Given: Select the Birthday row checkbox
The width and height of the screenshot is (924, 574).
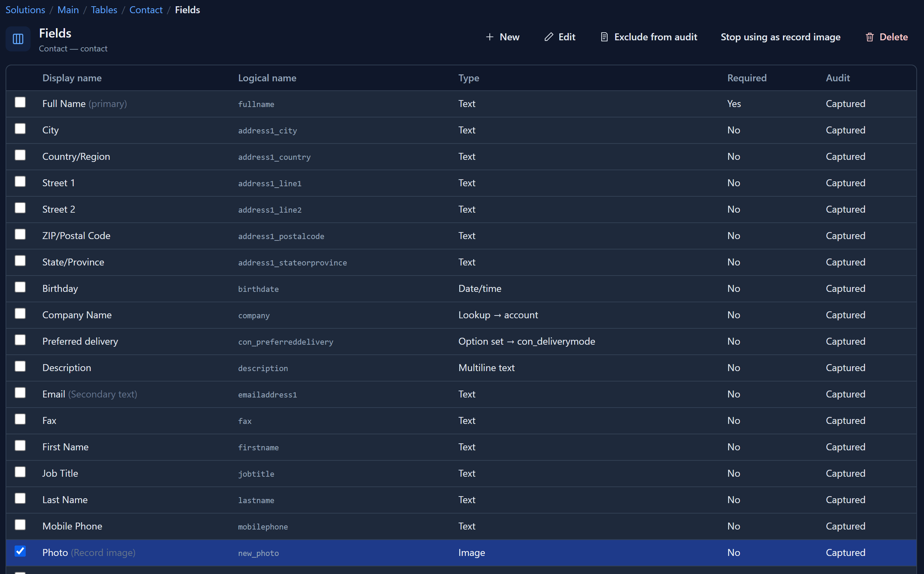Looking at the screenshot, I should [20, 287].
